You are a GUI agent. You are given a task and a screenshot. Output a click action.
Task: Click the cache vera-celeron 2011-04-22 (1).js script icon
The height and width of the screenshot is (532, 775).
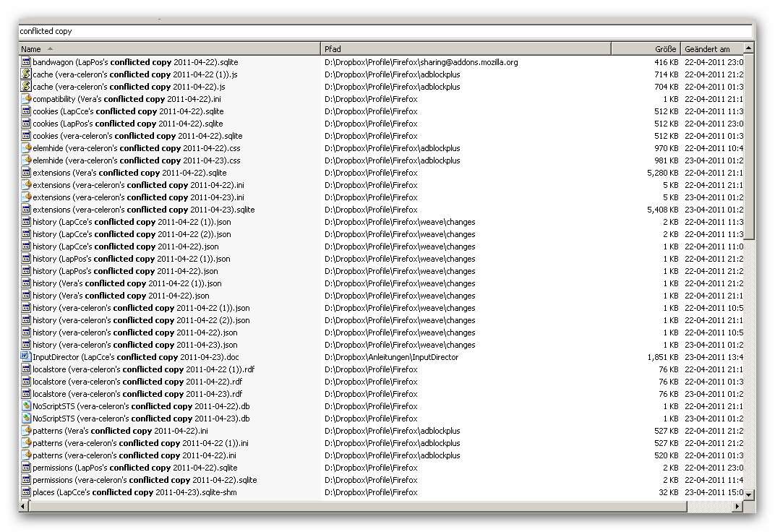click(x=26, y=74)
